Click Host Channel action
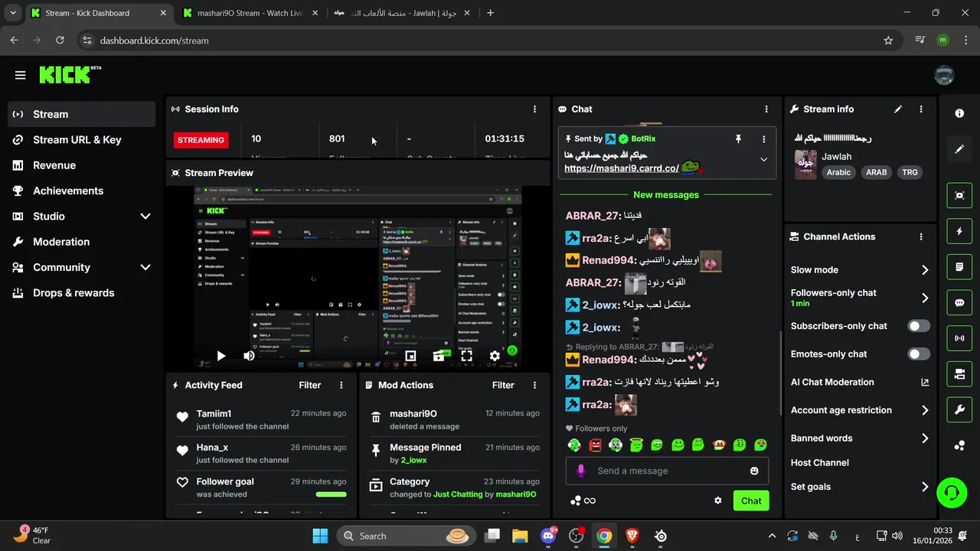 [x=819, y=463]
